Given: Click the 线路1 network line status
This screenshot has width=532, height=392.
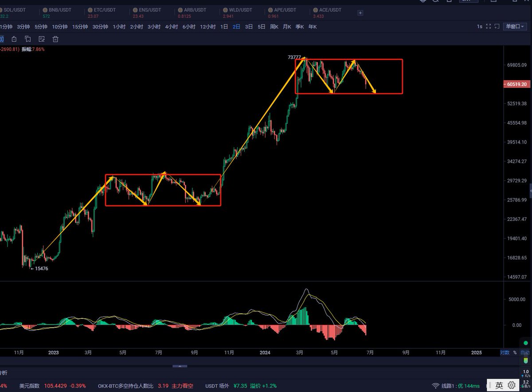Looking at the screenshot, I should point(456,386).
